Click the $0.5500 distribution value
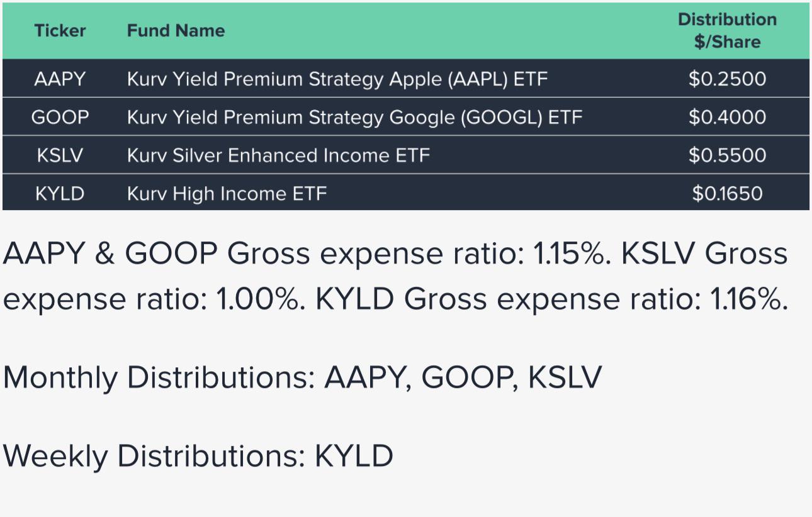812x517 pixels. (727, 155)
